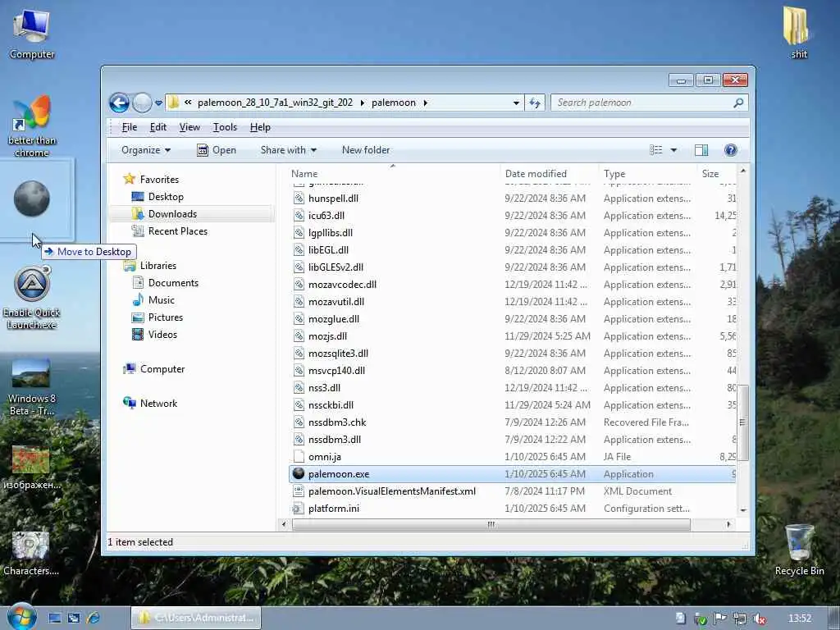Select the Videos library

pyautogui.click(x=162, y=335)
